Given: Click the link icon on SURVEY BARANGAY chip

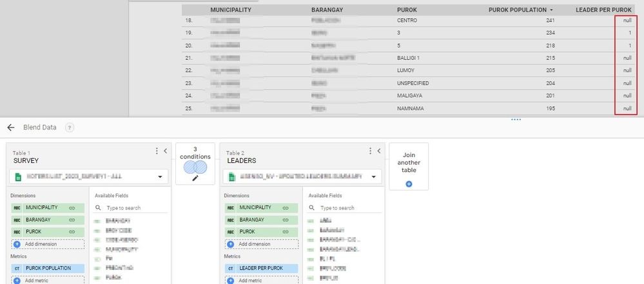Looking at the screenshot, I should click(x=72, y=220).
